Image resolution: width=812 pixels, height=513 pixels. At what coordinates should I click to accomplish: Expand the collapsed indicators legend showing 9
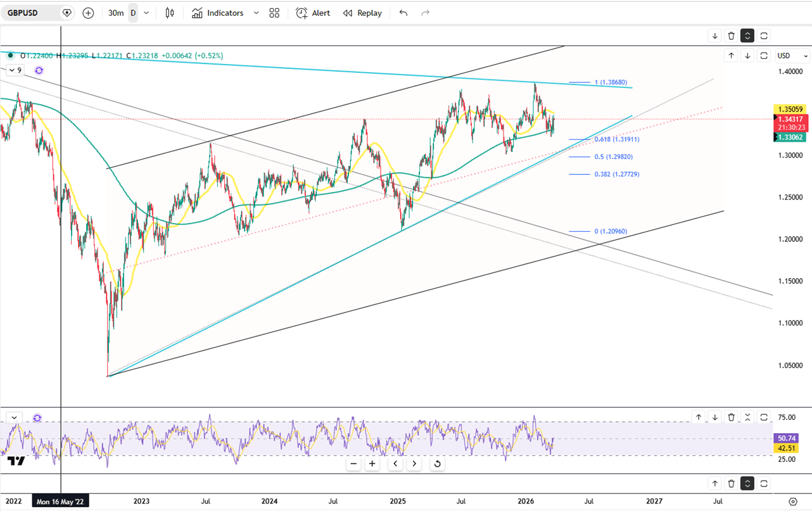[15, 70]
